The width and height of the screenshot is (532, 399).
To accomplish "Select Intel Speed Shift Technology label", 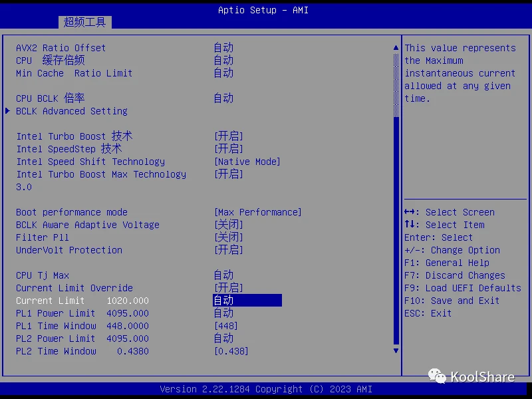I will pyautogui.click(x=90, y=162).
